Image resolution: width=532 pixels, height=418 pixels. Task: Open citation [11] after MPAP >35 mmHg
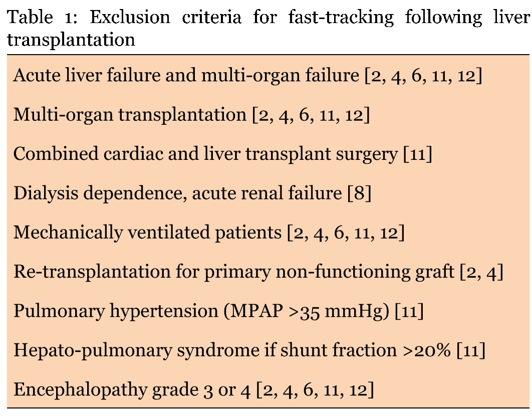point(409,311)
